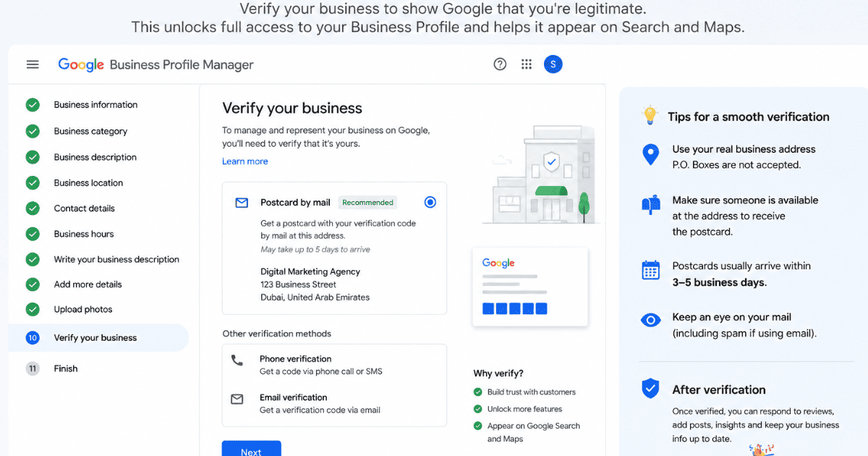Viewport: 868px width, 456px height.
Task: Click the 3–5 business days text
Action: (x=720, y=282)
